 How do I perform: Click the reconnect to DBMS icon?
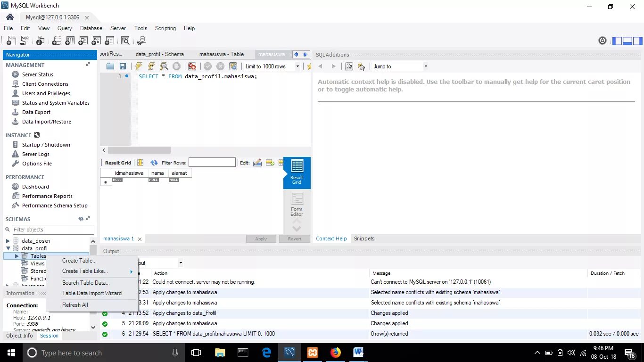tap(141, 41)
